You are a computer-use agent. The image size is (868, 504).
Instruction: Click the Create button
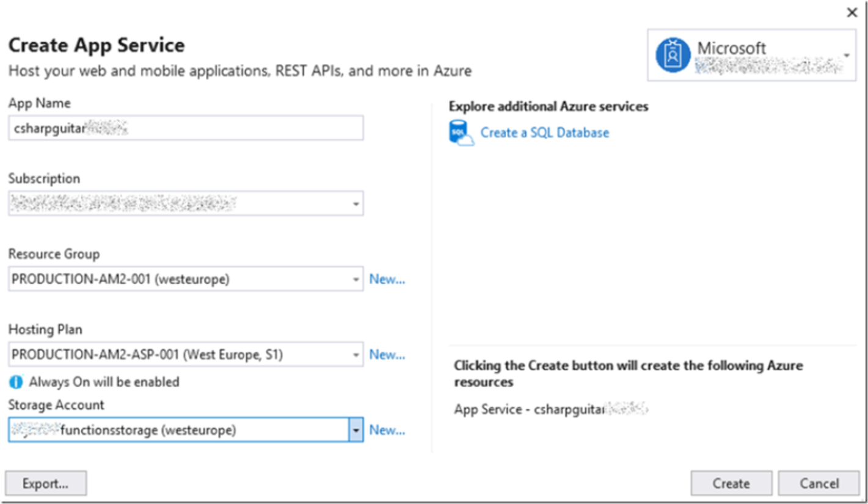[731, 483]
